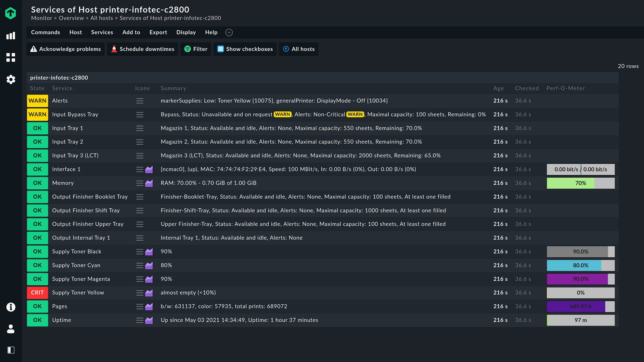
Task: Open the graph icon for Uptime service
Action: (149, 320)
